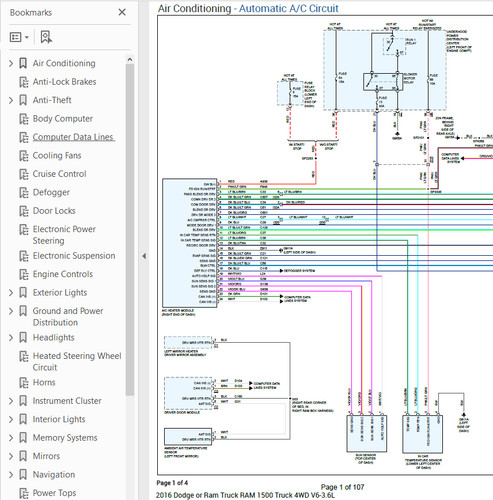Screen dimensions: 493x500
Task: Go to the Door Locks bookmark
Action: (54, 211)
